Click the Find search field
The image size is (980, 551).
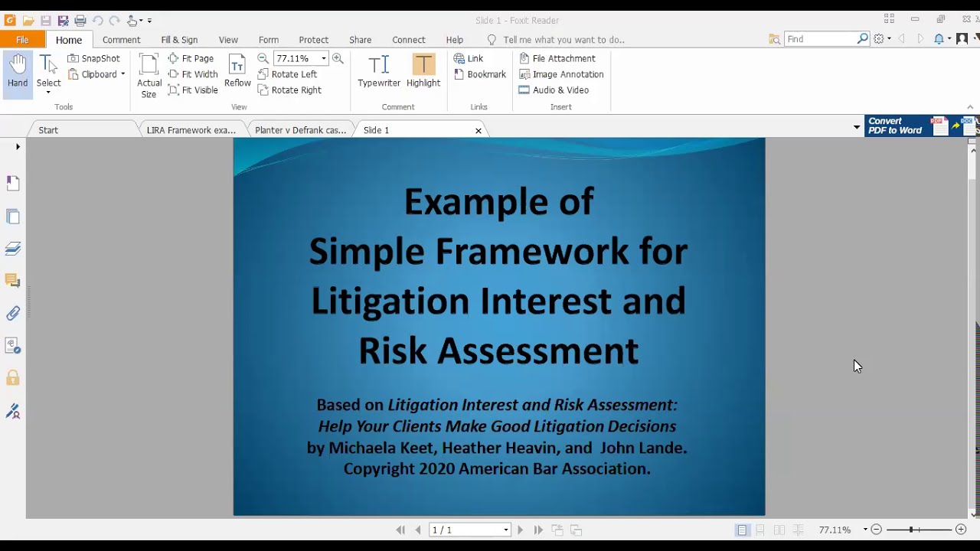(x=820, y=39)
